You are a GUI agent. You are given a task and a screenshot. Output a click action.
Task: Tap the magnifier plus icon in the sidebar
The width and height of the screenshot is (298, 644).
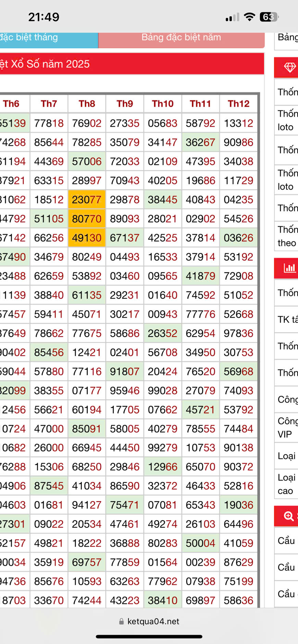289,516
